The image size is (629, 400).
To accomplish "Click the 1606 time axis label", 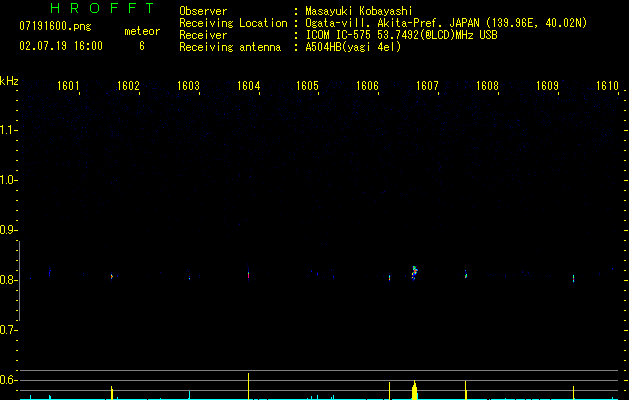I will [x=367, y=85].
